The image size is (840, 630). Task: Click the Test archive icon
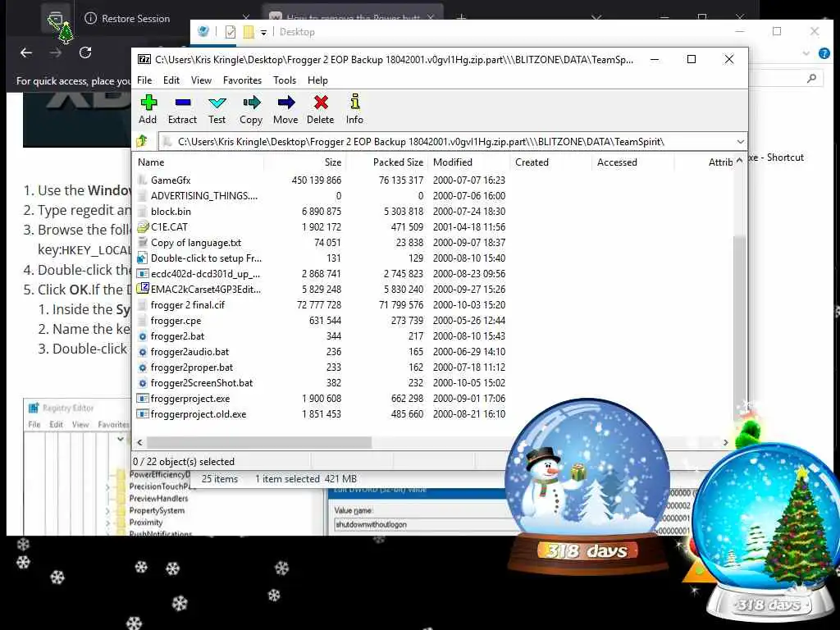coord(217,103)
